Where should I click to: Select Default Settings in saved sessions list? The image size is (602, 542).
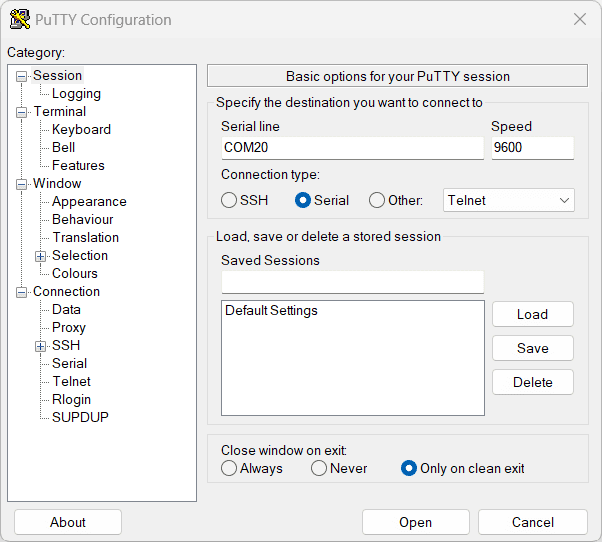click(271, 311)
